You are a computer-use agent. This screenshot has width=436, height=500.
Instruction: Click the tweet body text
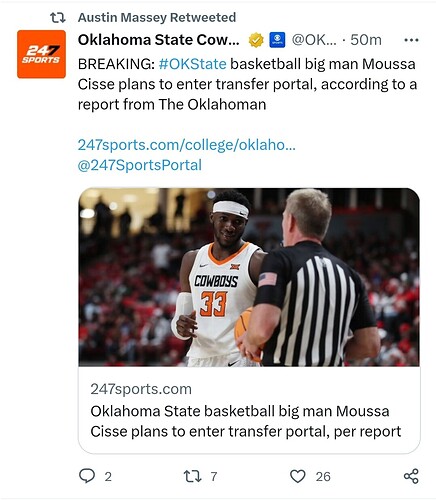pyautogui.click(x=247, y=84)
